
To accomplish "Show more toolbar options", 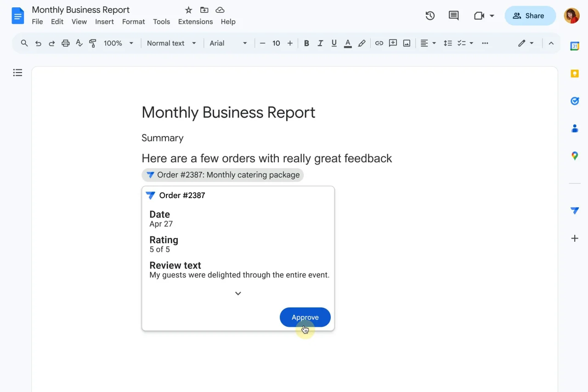I will tap(485, 43).
